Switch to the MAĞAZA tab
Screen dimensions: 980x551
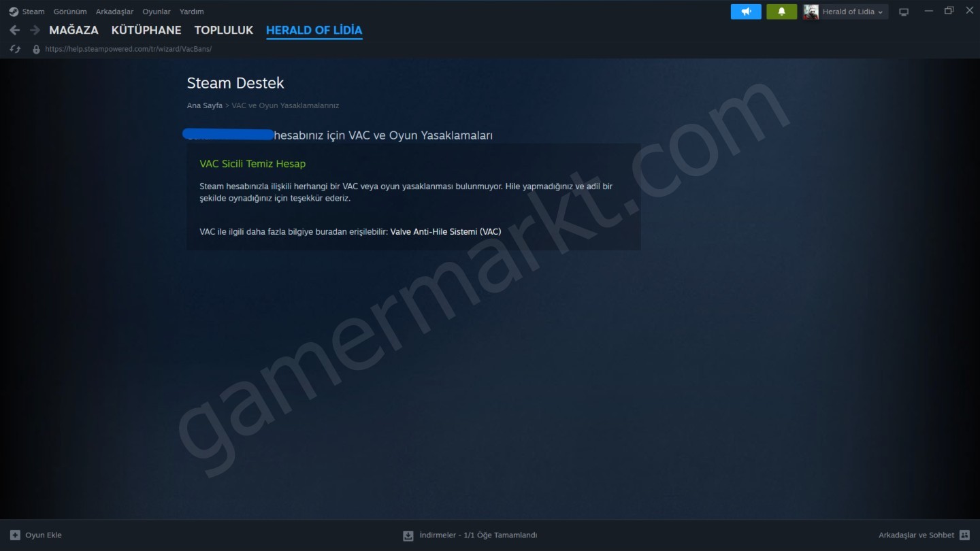pos(73,30)
